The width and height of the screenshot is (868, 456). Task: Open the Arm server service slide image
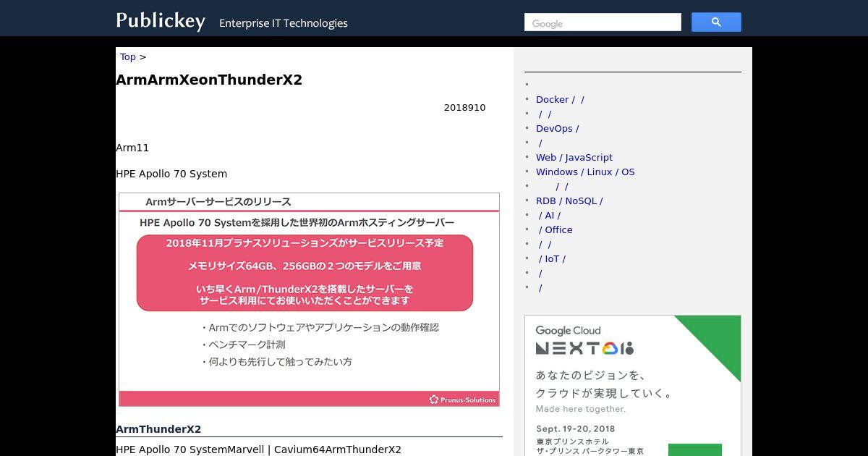(x=309, y=300)
